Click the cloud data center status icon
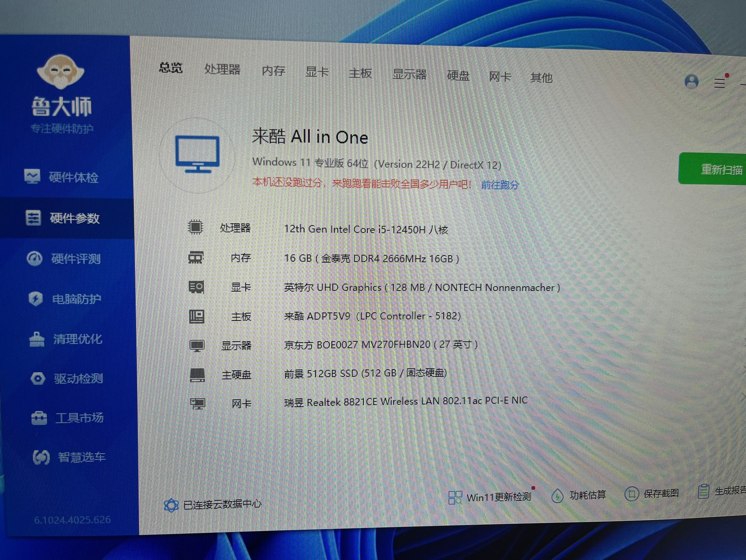The image size is (746, 560). point(171,505)
